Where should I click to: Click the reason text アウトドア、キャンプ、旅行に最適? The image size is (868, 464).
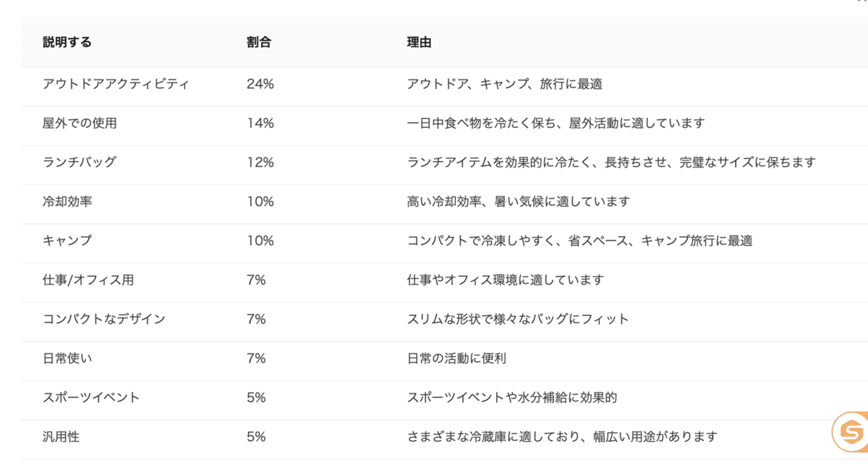coord(504,84)
